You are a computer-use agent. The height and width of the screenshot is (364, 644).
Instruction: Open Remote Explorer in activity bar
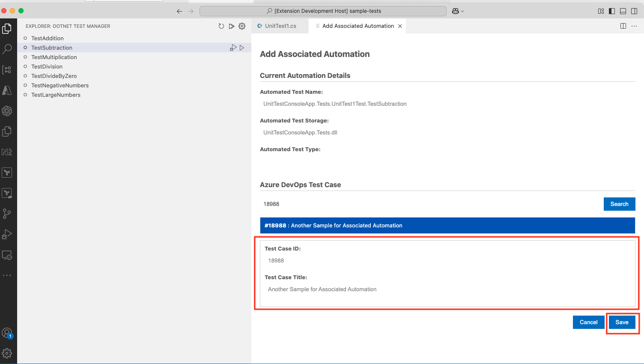click(7, 255)
